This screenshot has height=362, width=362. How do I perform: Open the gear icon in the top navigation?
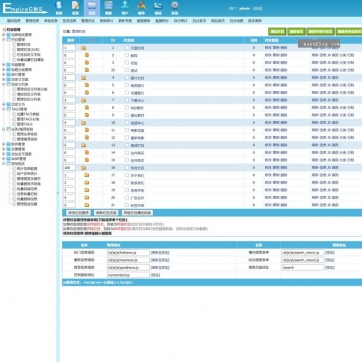[x=175, y=6]
